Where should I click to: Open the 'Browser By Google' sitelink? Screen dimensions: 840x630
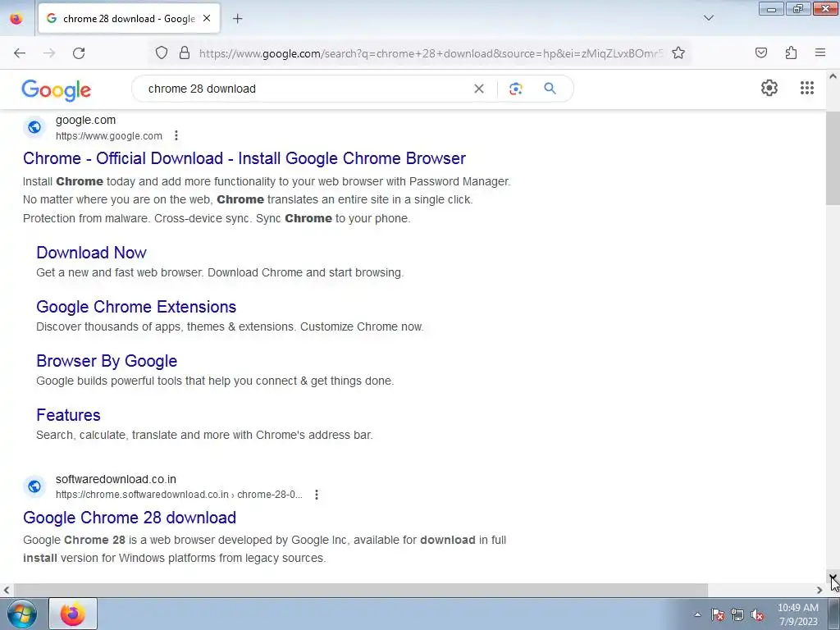click(x=107, y=361)
